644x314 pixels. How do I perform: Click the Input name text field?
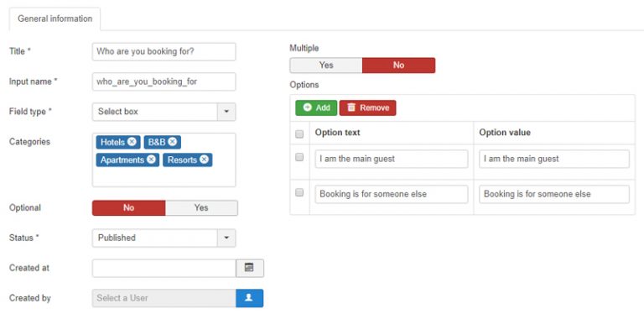(164, 81)
